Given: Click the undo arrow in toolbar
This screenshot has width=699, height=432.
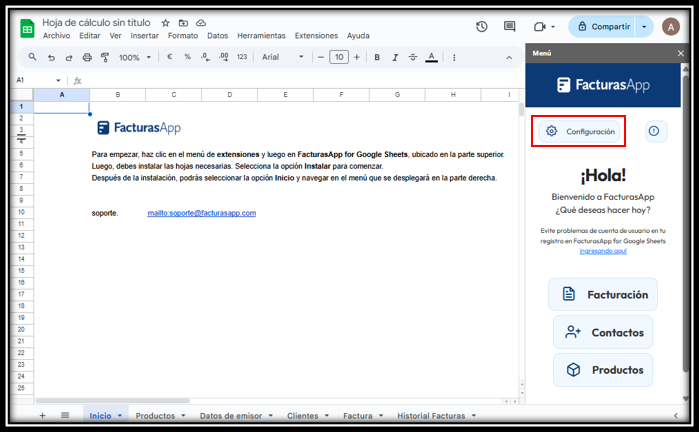Looking at the screenshot, I should (x=51, y=58).
